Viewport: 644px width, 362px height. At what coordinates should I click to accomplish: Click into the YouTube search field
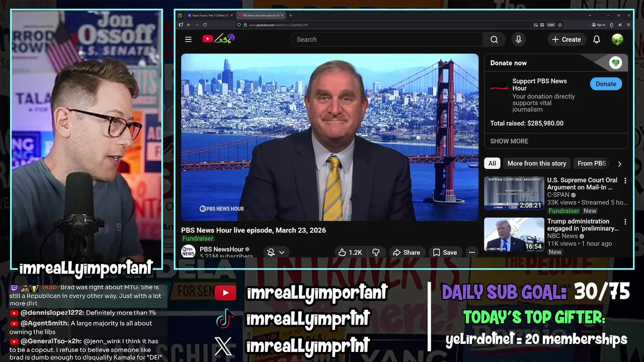tap(387, 39)
